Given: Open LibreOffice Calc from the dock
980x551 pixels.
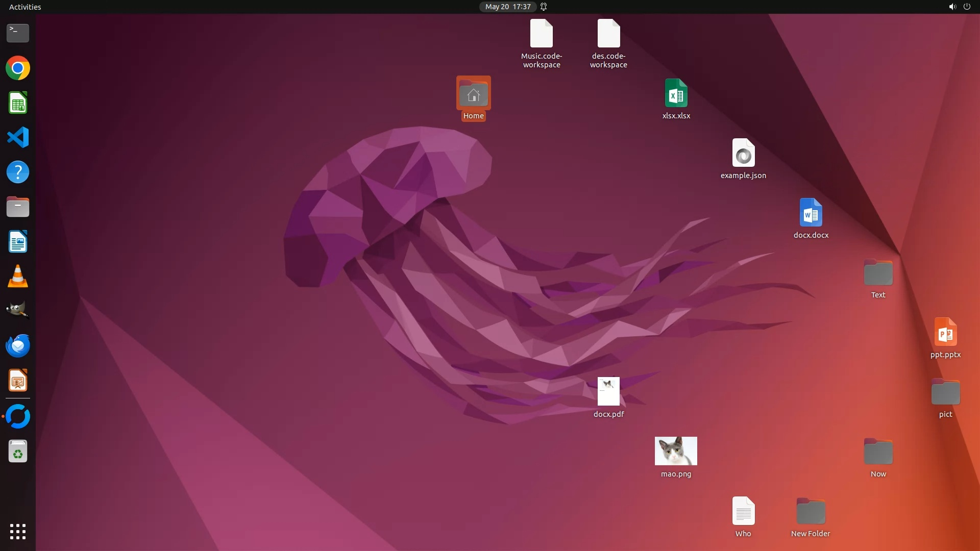Looking at the screenshot, I should point(18,103).
